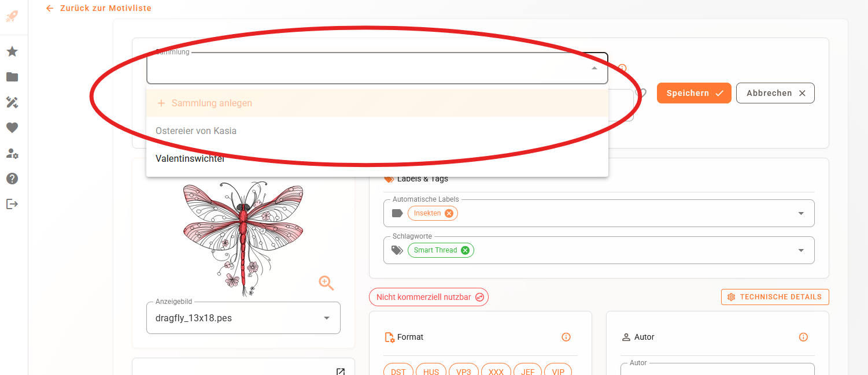The image size is (868, 375).
Task: Expand the Automatische Labels dropdown
Action: pos(801,213)
